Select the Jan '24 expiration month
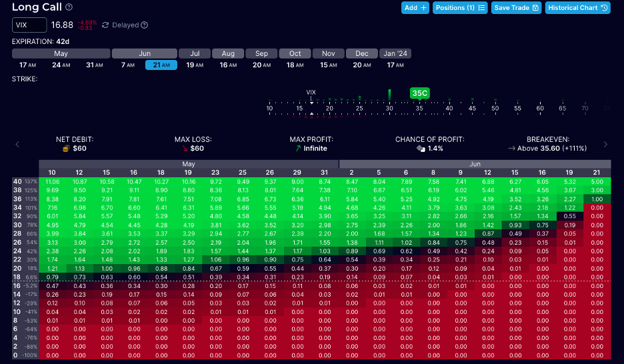This screenshot has width=624, height=364. (x=395, y=54)
